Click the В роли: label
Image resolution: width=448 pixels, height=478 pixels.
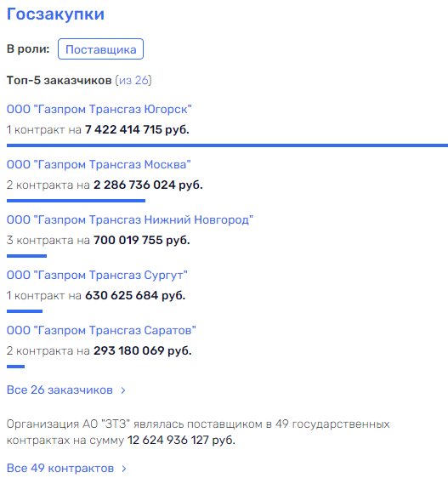pos(28,48)
